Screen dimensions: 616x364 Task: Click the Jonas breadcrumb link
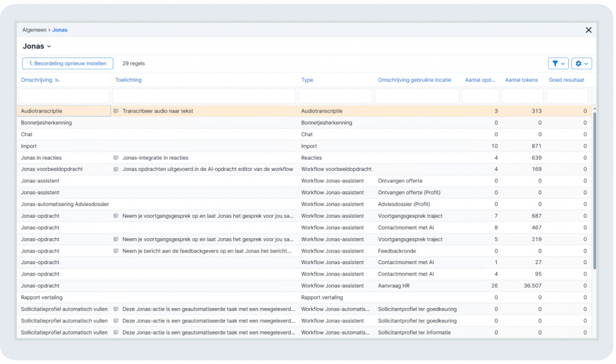[60, 30]
